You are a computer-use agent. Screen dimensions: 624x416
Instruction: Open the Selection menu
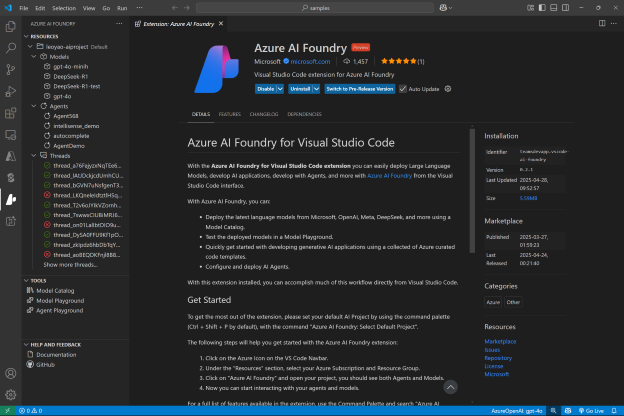[x=64, y=8]
